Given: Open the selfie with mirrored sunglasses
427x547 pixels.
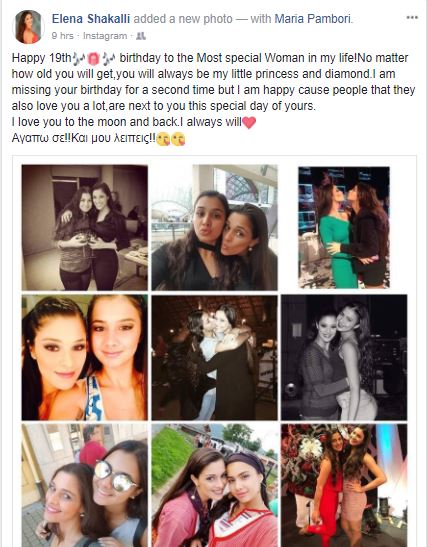Looking at the screenshot, I should [x=85, y=485].
